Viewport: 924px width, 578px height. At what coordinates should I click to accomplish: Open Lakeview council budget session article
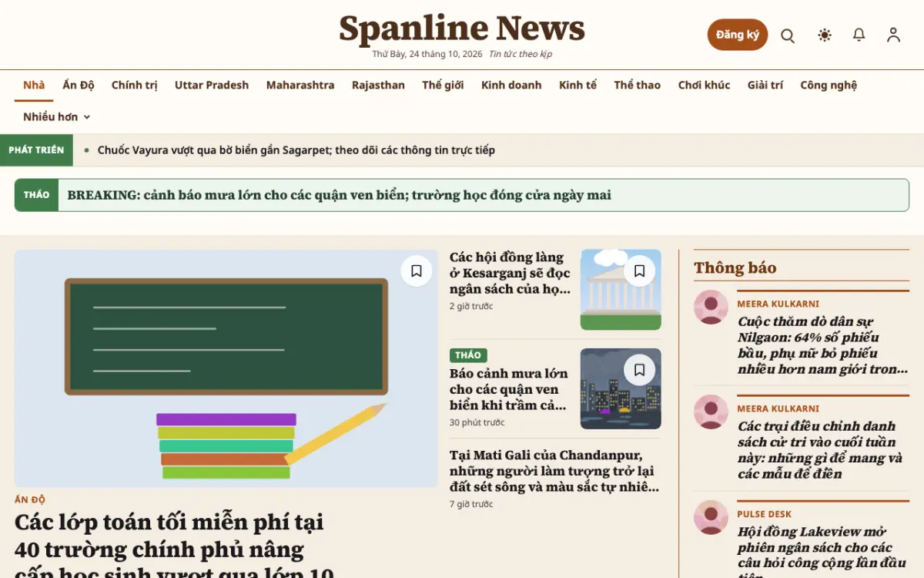click(x=822, y=552)
